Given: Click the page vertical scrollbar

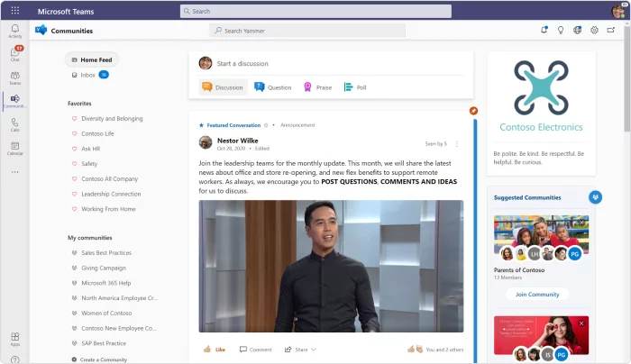Looking at the screenshot, I should [x=627, y=80].
